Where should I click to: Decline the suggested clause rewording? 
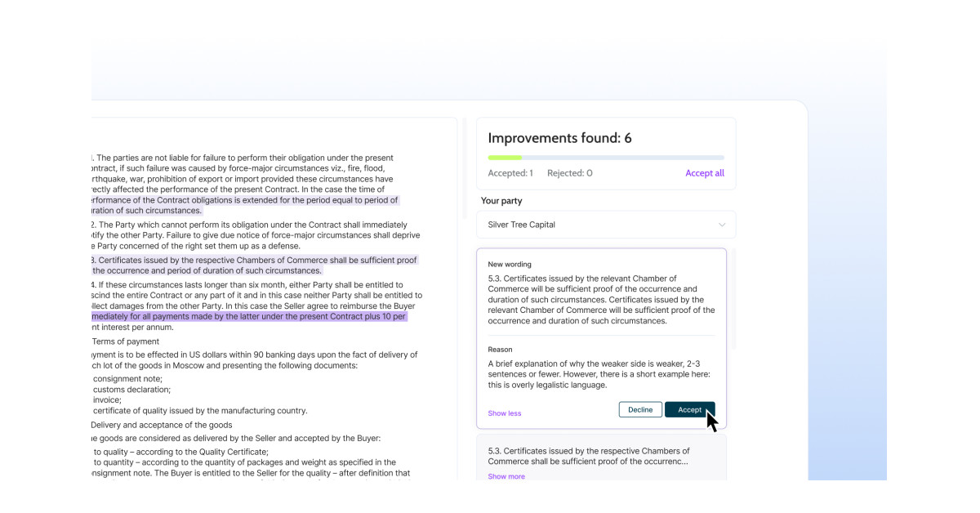640,409
